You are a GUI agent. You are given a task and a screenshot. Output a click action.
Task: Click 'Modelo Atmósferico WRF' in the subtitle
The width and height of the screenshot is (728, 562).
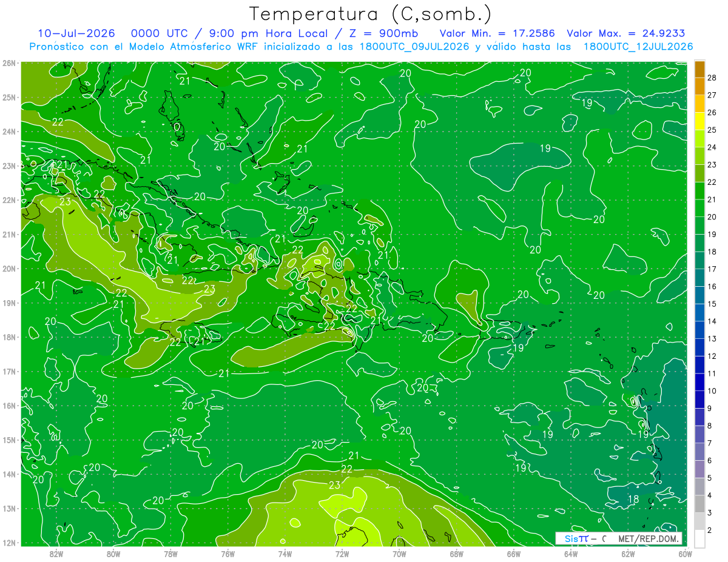click(x=193, y=47)
